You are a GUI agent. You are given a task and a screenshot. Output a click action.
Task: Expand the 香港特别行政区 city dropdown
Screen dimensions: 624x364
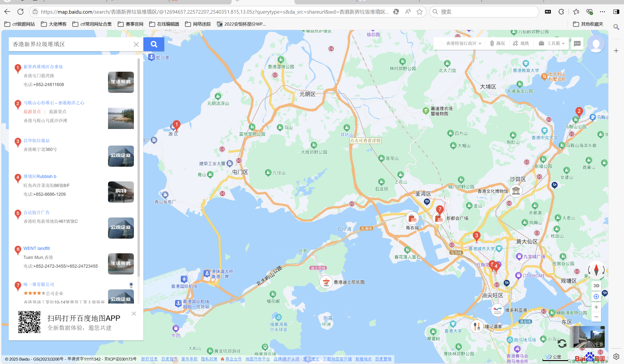click(x=460, y=43)
